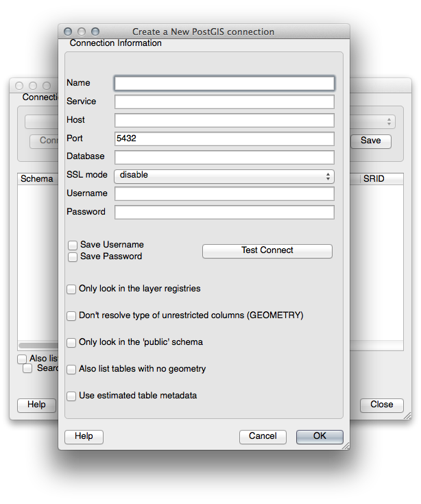Enable Don't resolve type of unrestricted columns

coord(71,316)
